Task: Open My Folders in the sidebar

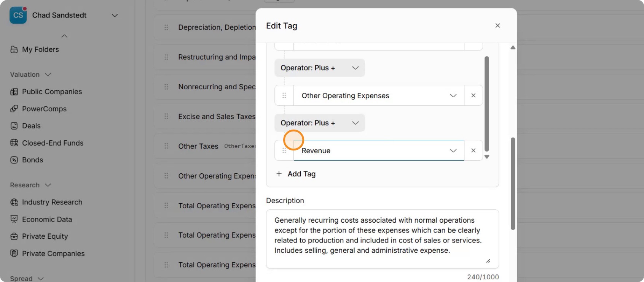Action: tap(40, 49)
